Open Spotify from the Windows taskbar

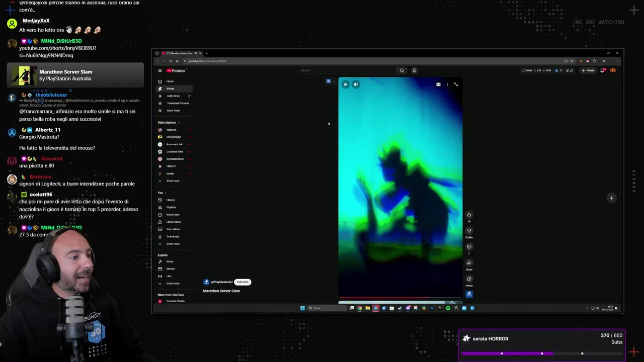pyautogui.click(x=448, y=308)
